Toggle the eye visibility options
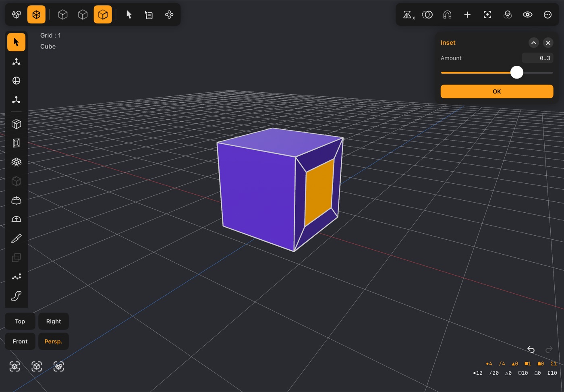The width and height of the screenshot is (564, 392). coord(528,15)
